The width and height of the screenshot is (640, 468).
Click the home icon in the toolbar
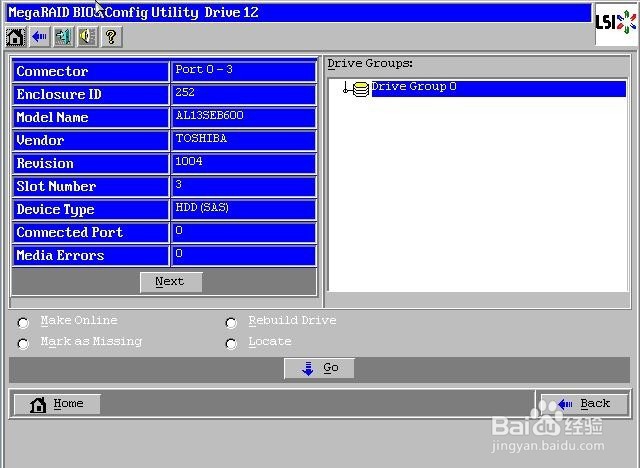[x=16, y=37]
